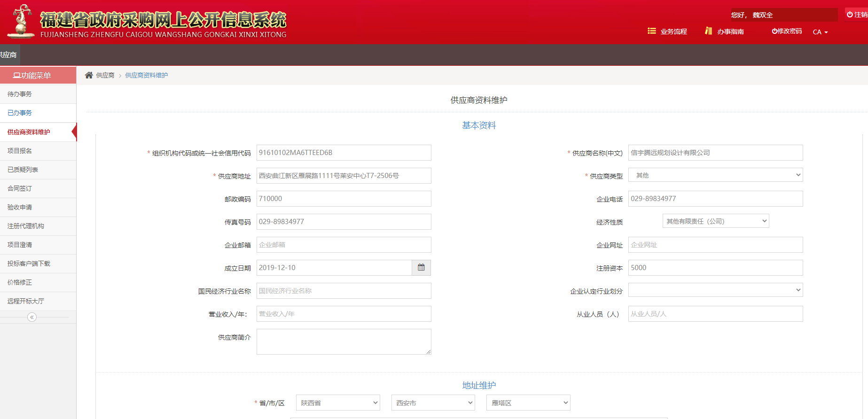Click the 业务流程 link
The image size is (868, 419).
(x=673, y=31)
